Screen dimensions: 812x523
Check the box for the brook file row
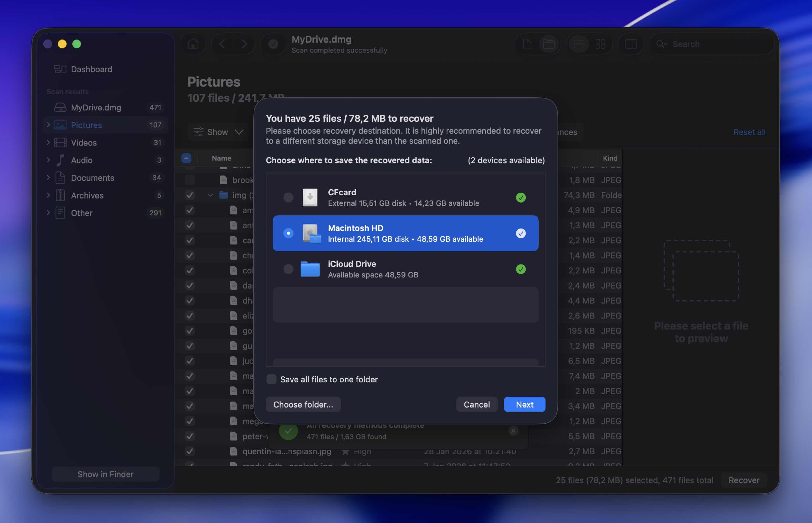(x=190, y=180)
